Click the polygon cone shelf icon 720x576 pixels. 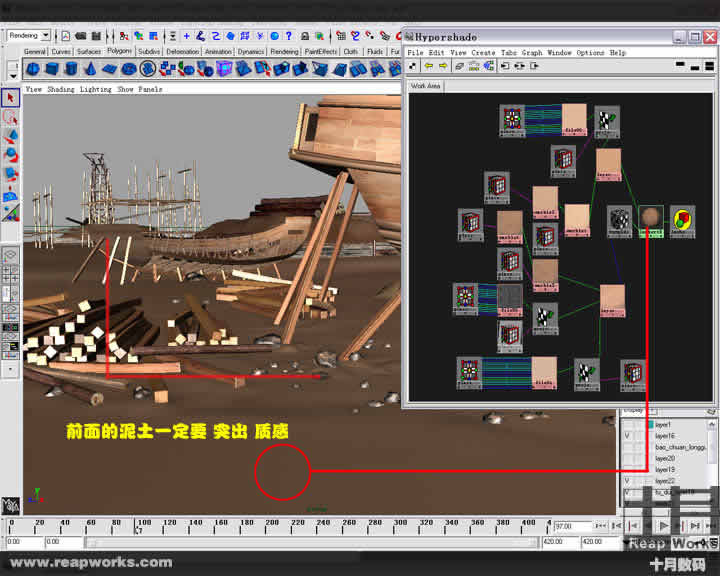point(91,69)
